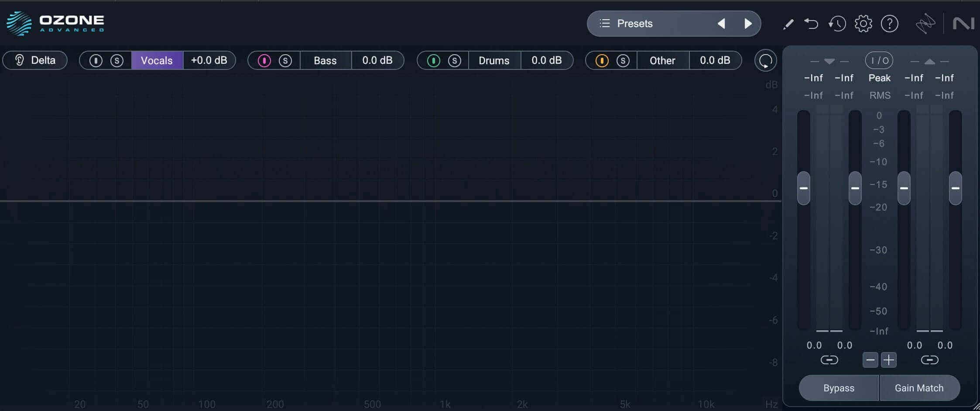Open the settings gear
The height and width of the screenshot is (411, 980).
pos(863,24)
